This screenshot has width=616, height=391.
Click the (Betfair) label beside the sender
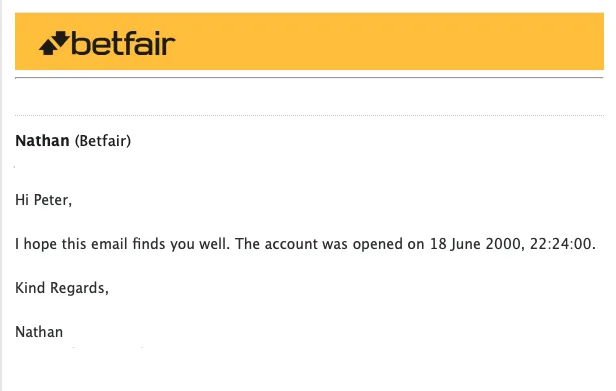pos(103,141)
